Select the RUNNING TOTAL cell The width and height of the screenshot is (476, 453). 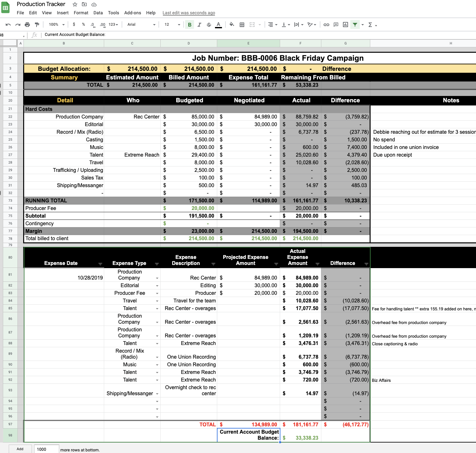(x=64, y=200)
